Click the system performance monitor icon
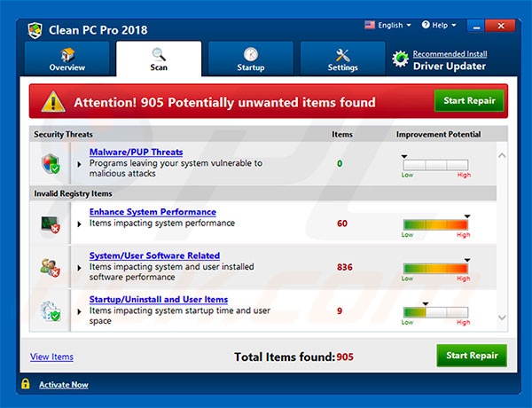Image resolution: width=532 pixels, height=408 pixels. [51, 224]
